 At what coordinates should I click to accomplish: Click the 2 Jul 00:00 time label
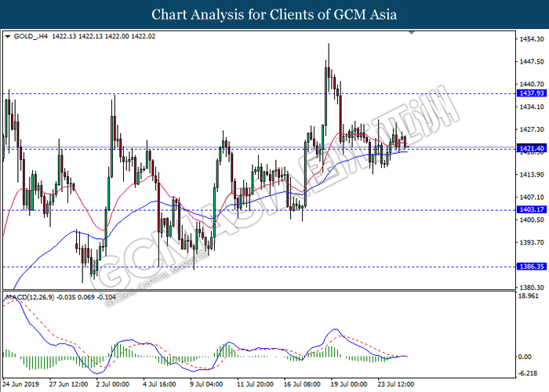[x=112, y=384]
